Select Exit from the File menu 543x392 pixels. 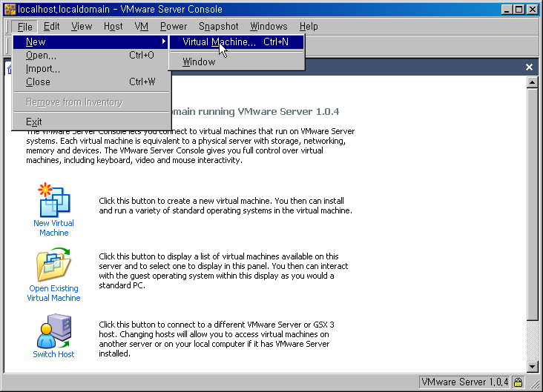pyautogui.click(x=34, y=122)
